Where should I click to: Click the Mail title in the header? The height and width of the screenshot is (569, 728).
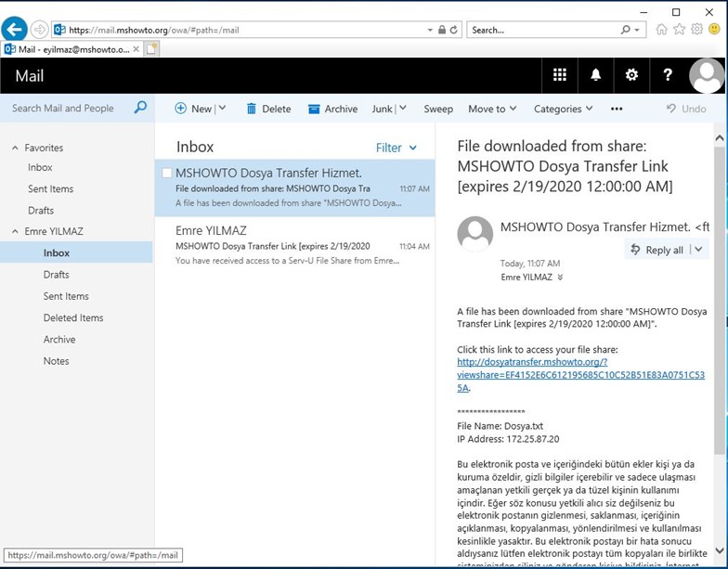(30, 76)
